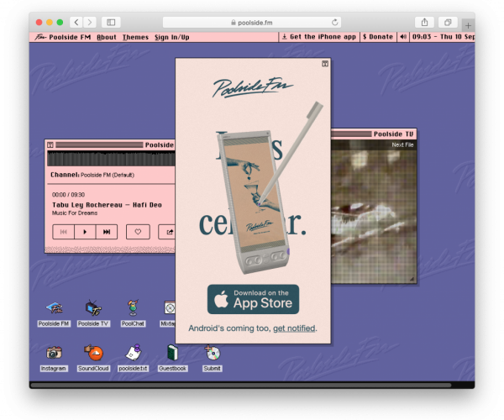This screenshot has width=504, height=420.
Task: Share the current track from player
Action: click(x=167, y=232)
